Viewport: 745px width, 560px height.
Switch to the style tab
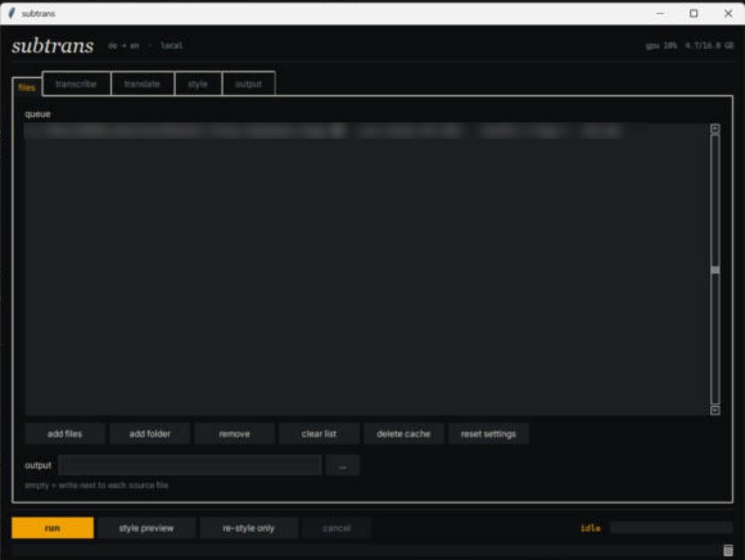click(198, 84)
